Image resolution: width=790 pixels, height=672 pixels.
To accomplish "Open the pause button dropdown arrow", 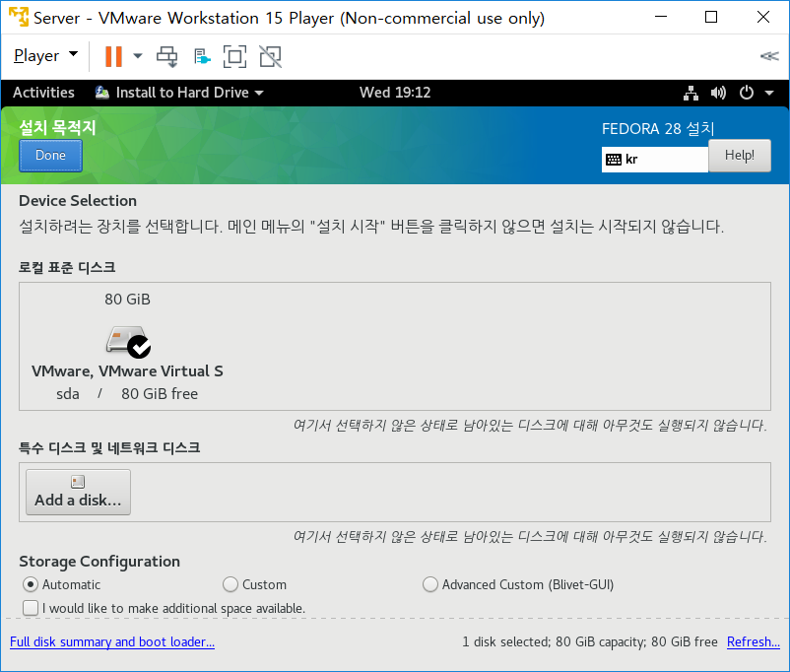I will pos(138,56).
